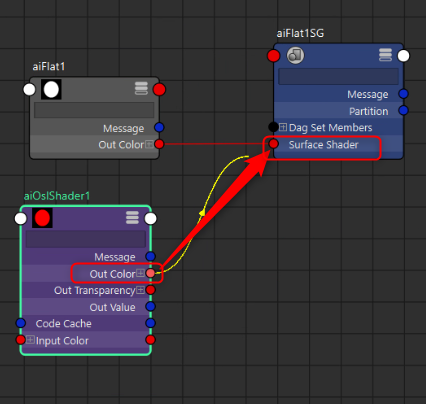
Task: Click the aiFlat1SG shading group icon
Action: coord(295,55)
